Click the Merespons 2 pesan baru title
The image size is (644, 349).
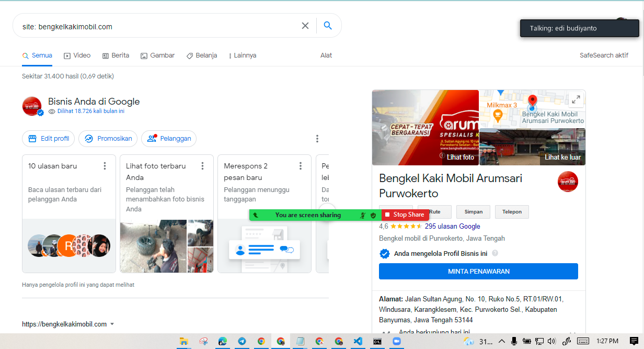(246, 172)
